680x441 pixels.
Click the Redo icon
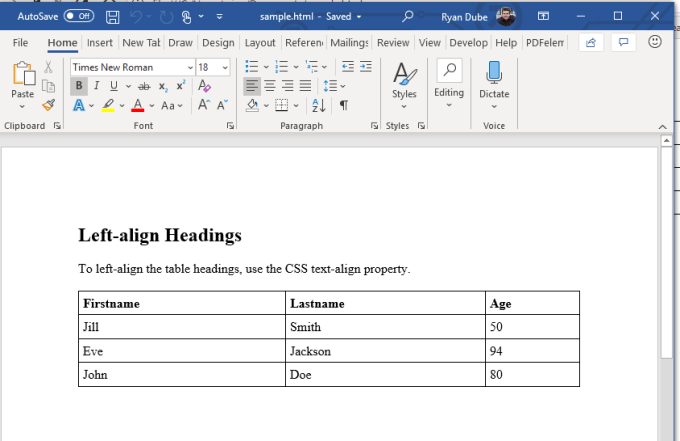click(166, 17)
